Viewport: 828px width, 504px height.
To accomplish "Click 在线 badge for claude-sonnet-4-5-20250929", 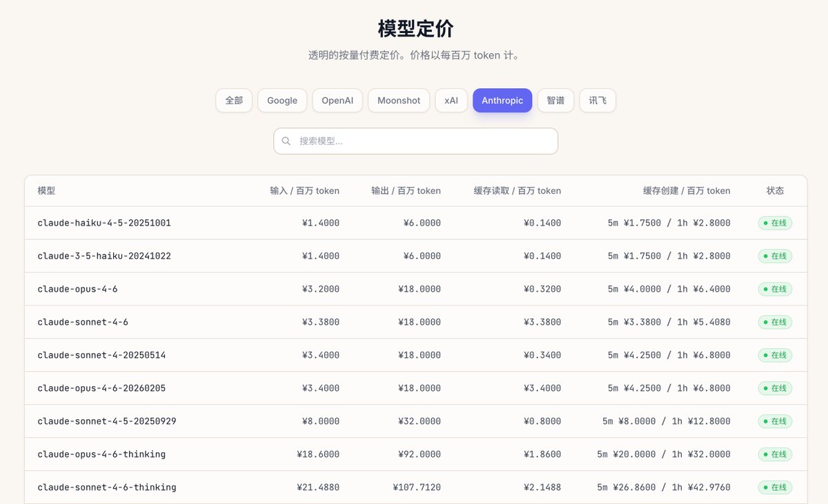I will click(x=775, y=421).
